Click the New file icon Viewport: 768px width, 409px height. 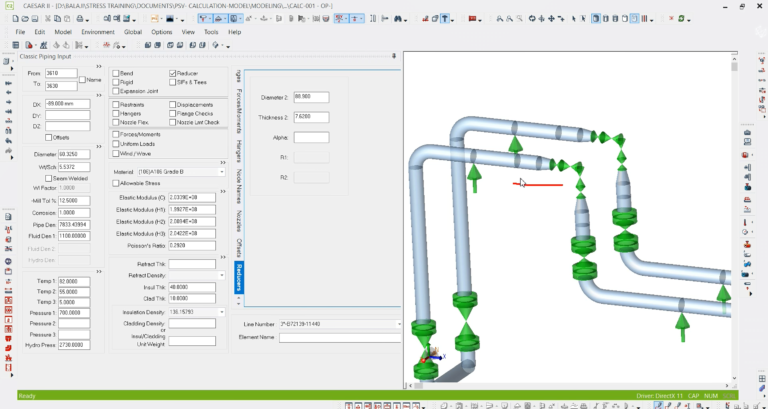[x=16, y=19]
